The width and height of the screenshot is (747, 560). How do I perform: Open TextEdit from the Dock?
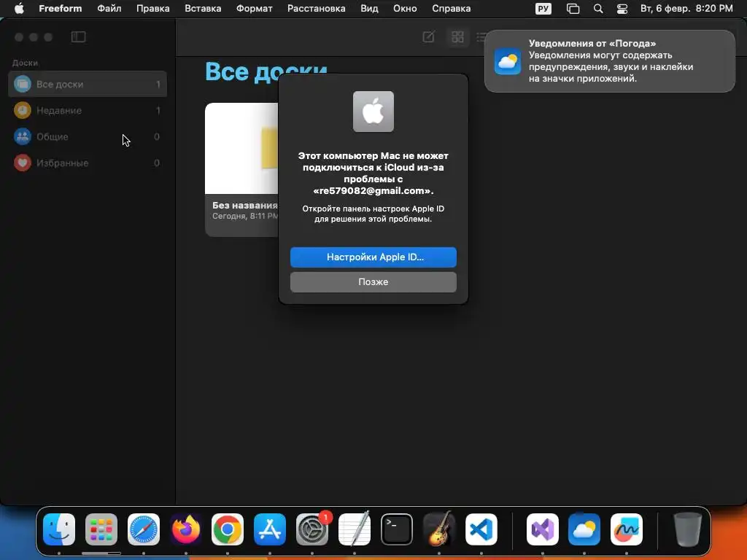point(354,529)
